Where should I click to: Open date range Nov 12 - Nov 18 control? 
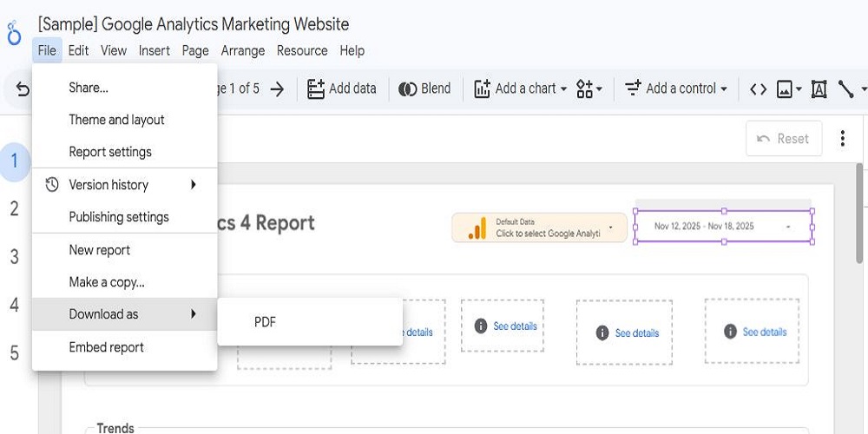[x=724, y=226]
